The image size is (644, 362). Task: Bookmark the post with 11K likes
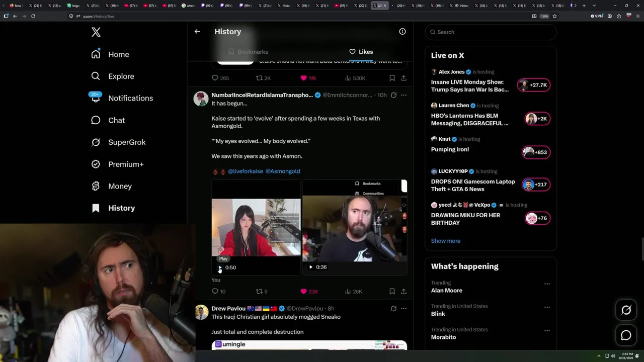pyautogui.click(x=392, y=78)
